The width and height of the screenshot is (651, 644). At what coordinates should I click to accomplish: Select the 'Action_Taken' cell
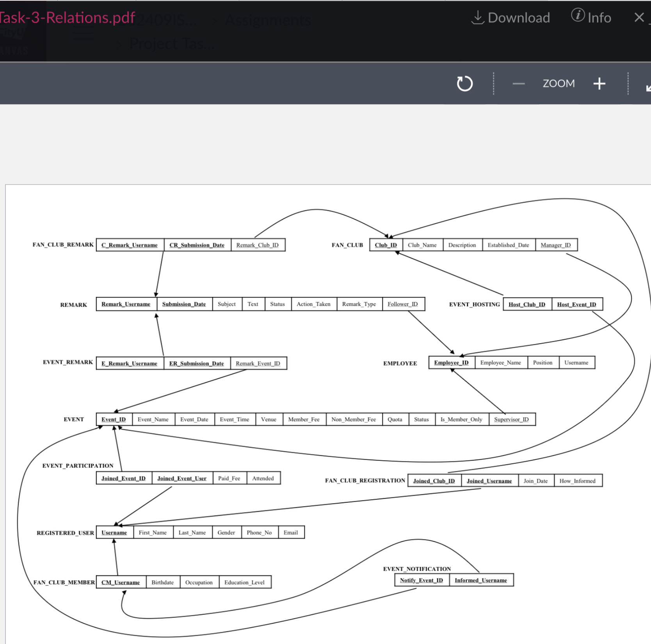(314, 304)
